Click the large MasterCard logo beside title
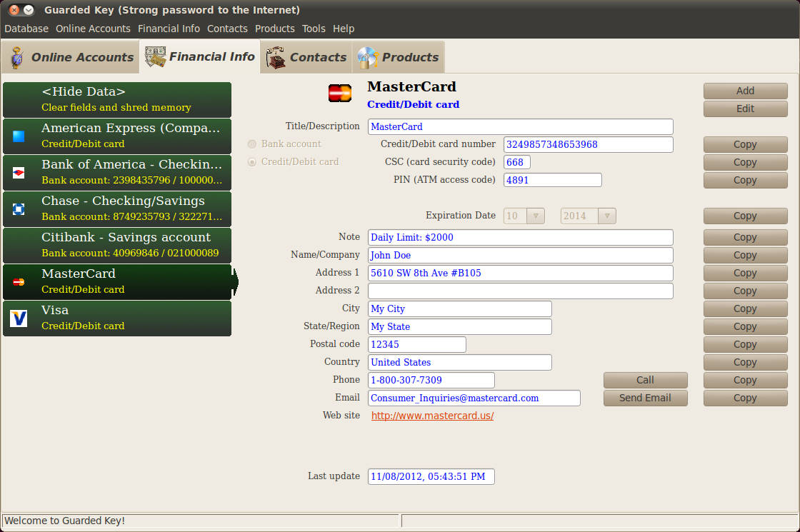The width and height of the screenshot is (800, 532). click(340, 94)
